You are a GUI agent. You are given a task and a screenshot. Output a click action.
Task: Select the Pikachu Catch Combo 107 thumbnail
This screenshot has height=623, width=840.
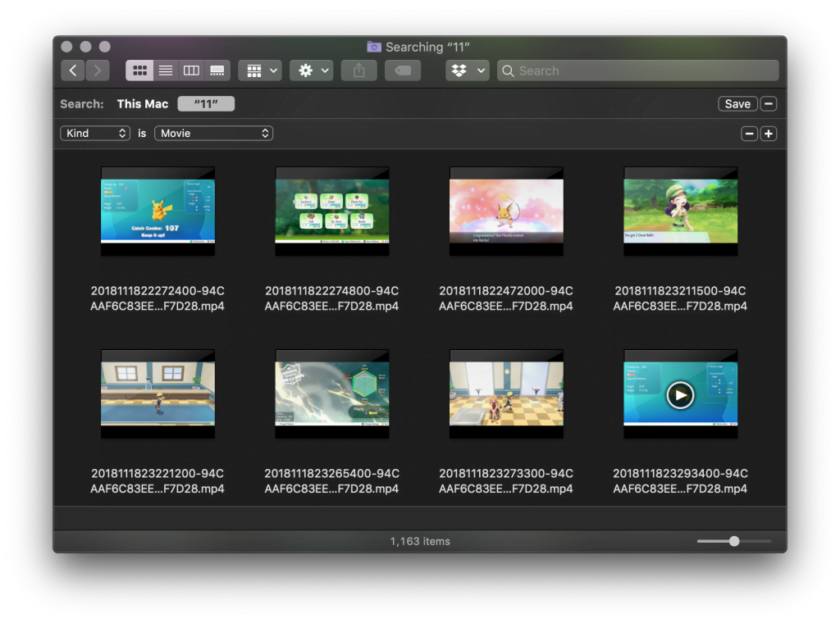tap(158, 211)
